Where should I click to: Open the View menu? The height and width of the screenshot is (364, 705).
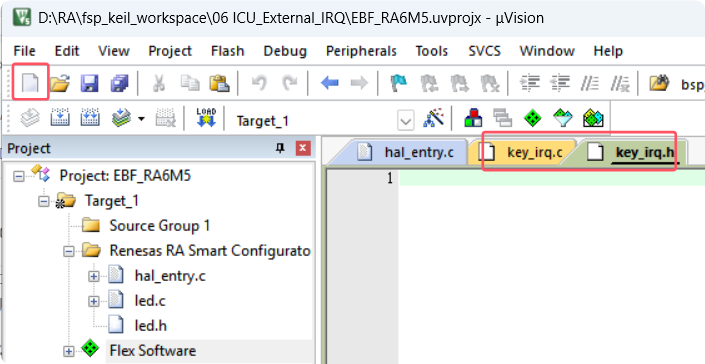coord(114,51)
